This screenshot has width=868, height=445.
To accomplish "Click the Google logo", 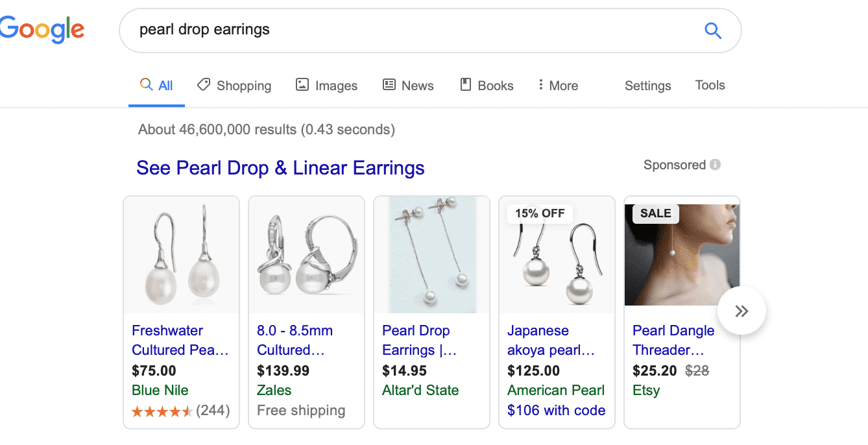I will (x=42, y=30).
